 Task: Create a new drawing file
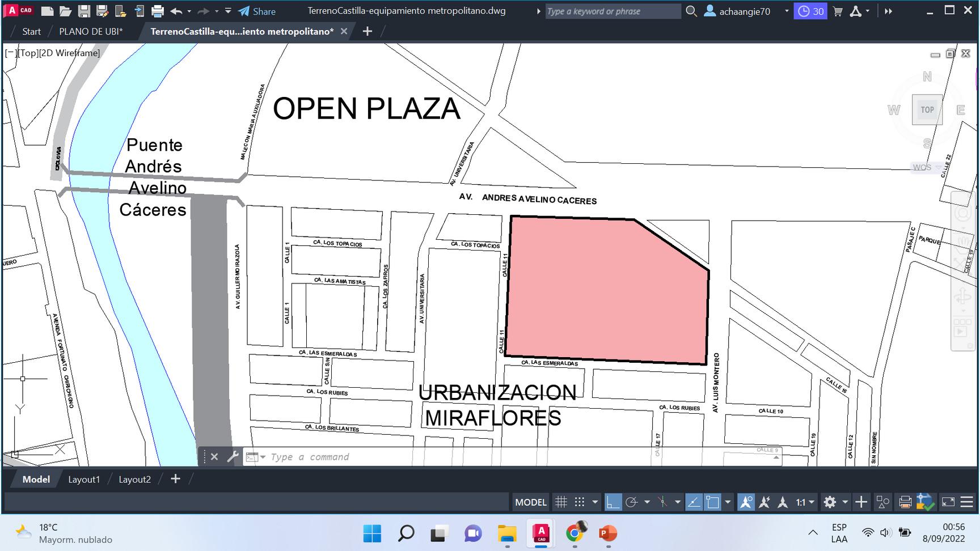(48, 11)
